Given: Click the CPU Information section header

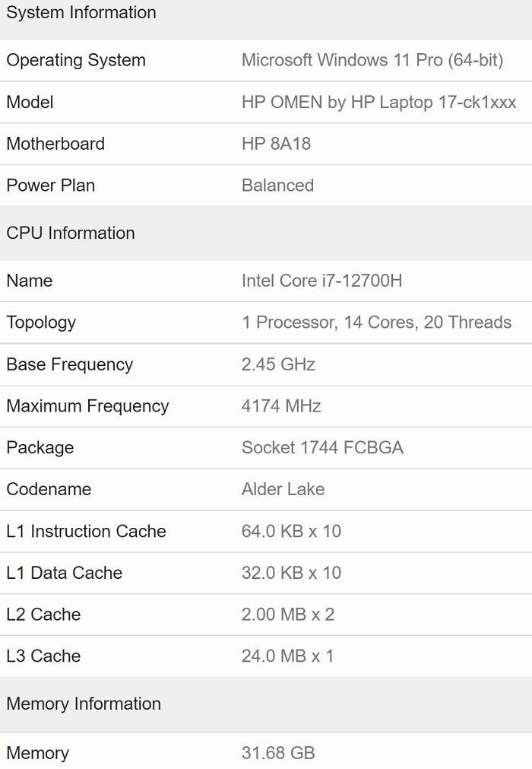Looking at the screenshot, I should click(x=71, y=233).
